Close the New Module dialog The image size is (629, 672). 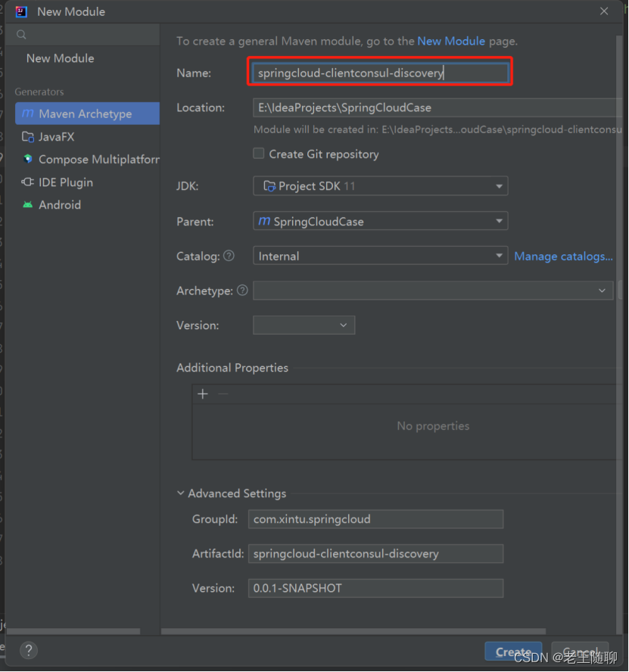point(604,11)
